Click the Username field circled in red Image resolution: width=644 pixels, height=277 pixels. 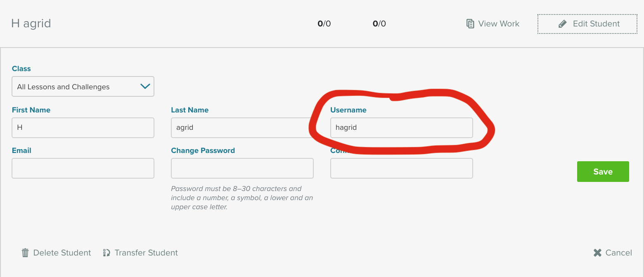click(401, 127)
